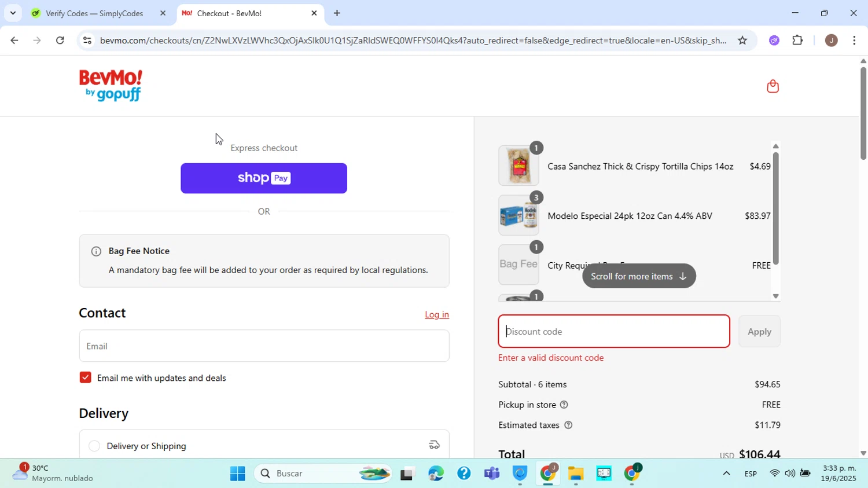Click the delivery truck icon
This screenshot has width=868, height=488.
click(434, 445)
